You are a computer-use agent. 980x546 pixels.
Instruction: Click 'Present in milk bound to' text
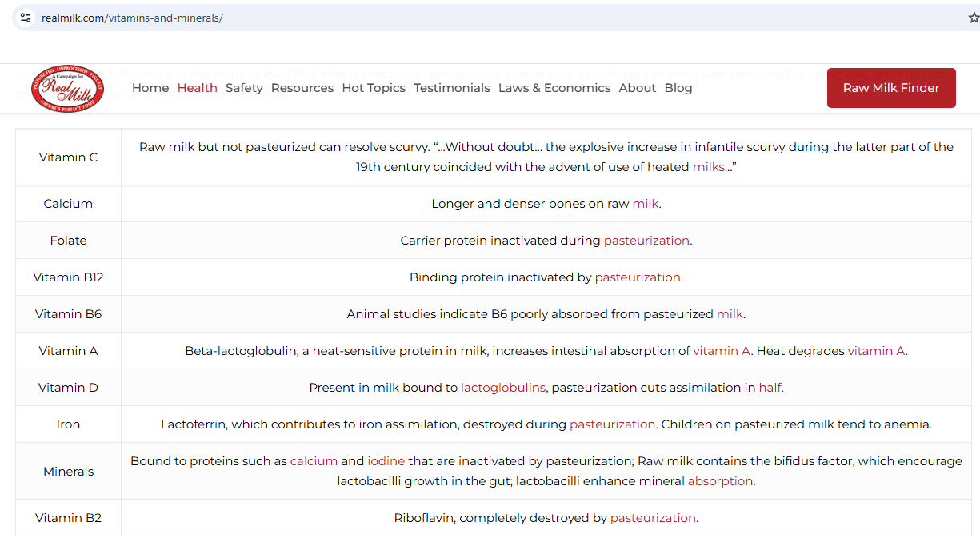(x=383, y=388)
